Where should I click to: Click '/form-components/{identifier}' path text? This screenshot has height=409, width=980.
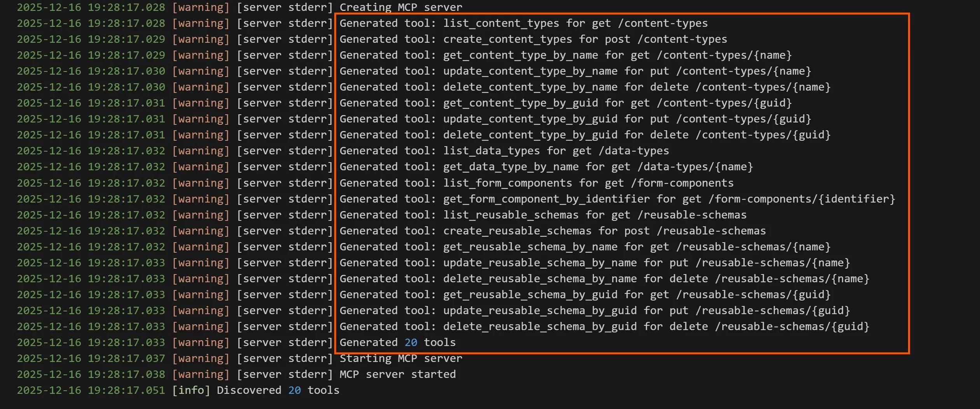point(802,199)
